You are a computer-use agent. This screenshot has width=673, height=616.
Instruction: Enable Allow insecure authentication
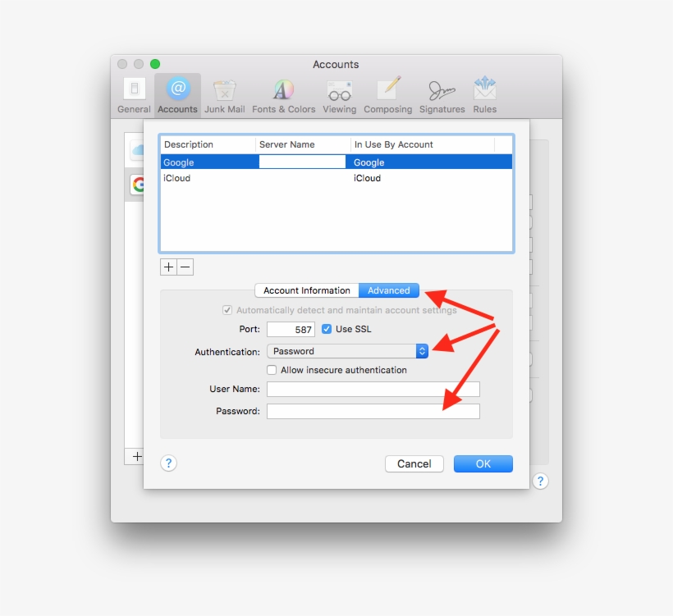272,370
